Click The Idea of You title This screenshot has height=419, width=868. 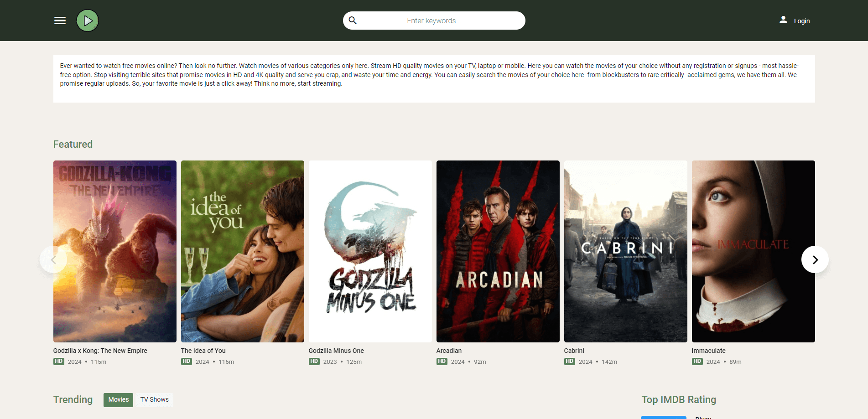(203, 351)
